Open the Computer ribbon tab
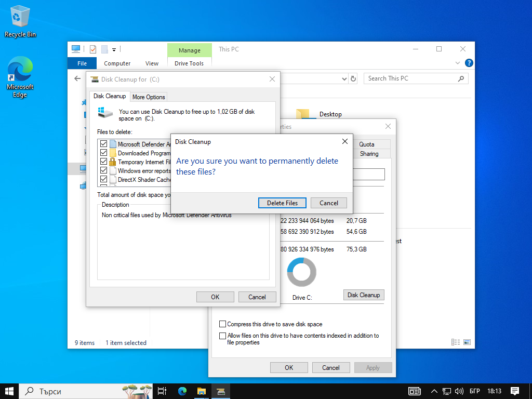 (x=117, y=63)
